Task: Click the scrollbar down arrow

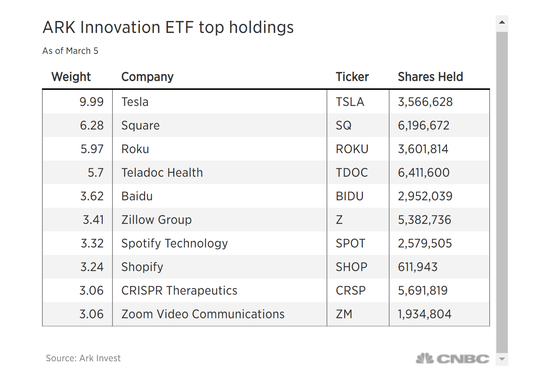Action: click(502, 359)
